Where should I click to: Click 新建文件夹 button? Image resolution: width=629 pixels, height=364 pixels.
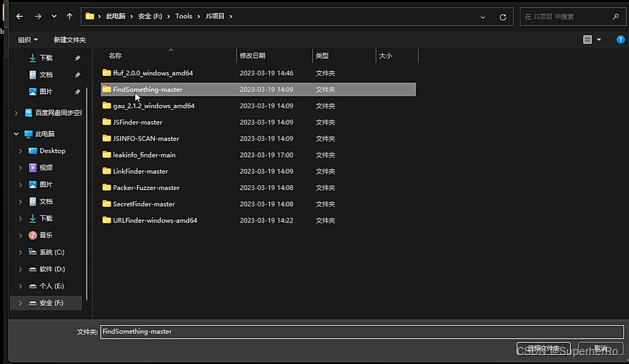point(70,39)
